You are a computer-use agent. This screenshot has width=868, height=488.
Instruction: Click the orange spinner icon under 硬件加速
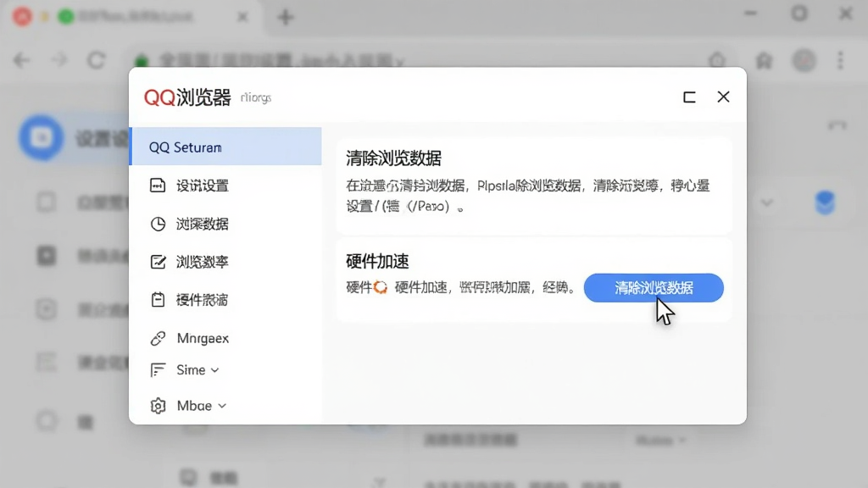click(x=381, y=287)
